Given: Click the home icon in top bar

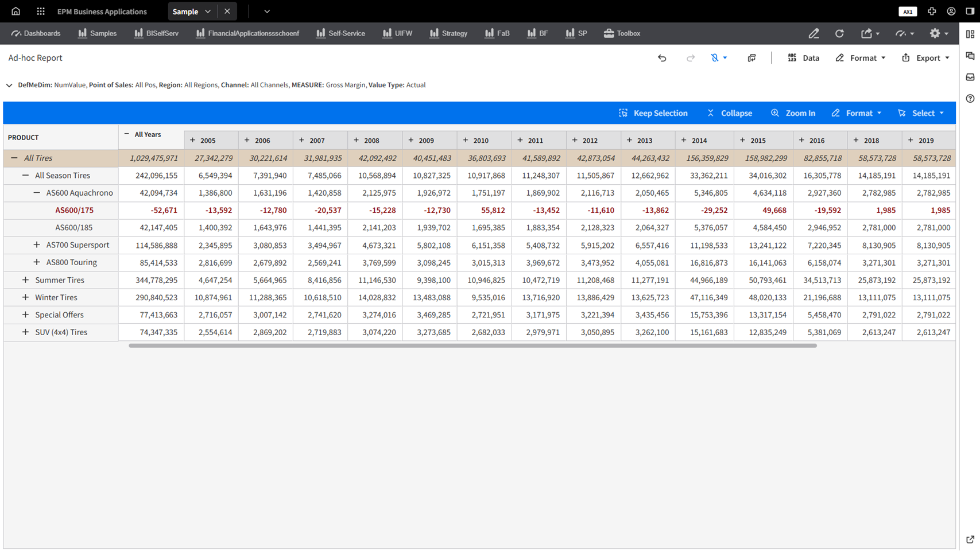Looking at the screenshot, I should [x=16, y=11].
